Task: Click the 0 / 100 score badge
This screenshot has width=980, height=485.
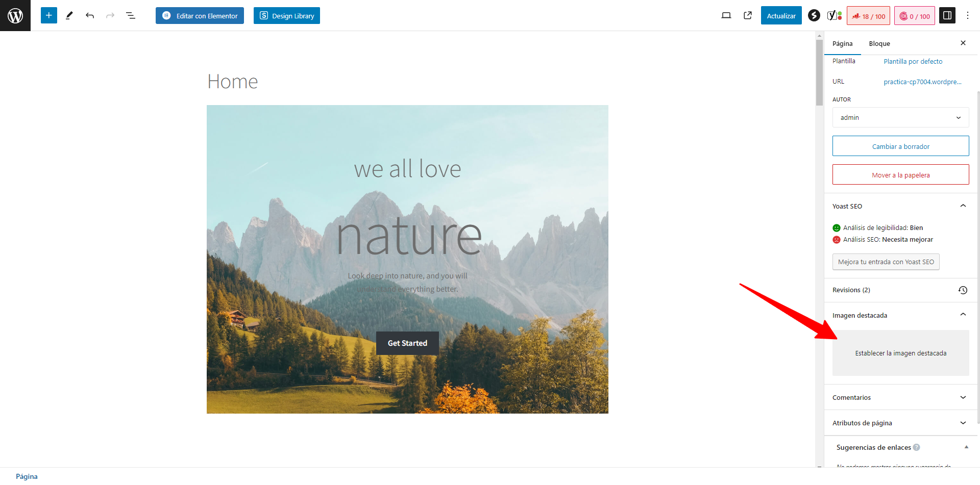Action: point(914,16)
